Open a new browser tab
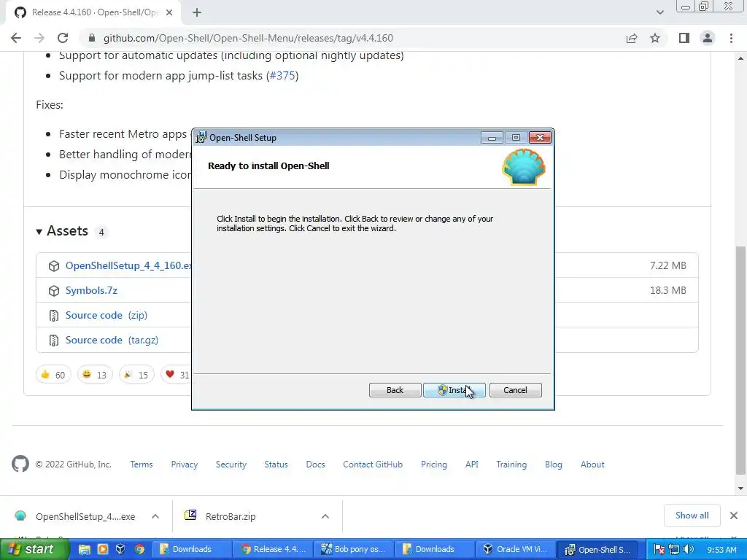The height and width of the screenshot is (560, 747). pyautogui.click(x=197, y=12)
